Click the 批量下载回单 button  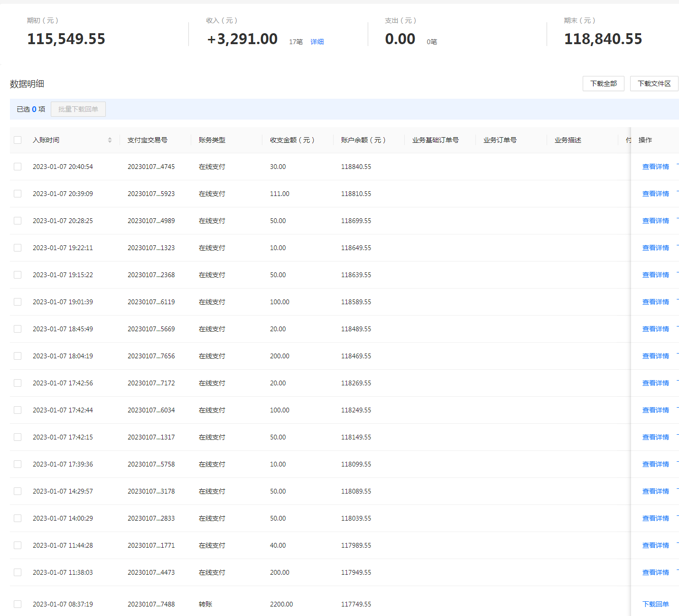[78, 109]
